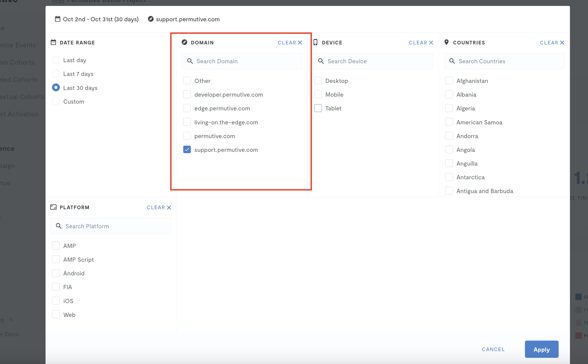This screenshot has height=364, width=588.
Task: Click the Cancel button
Action: click(493, 349)
